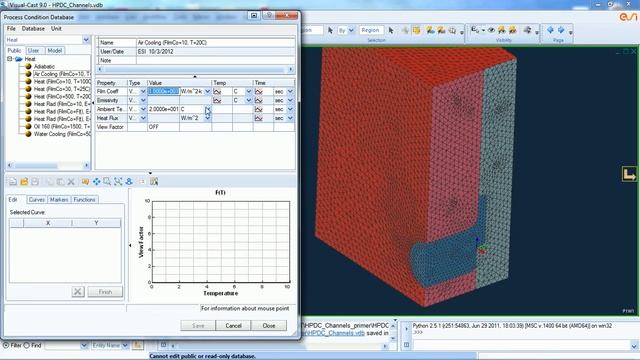Image resolution: width=640 pixels, height=360 pixels.
Task: Click the Close button
Action: (269, 326)
